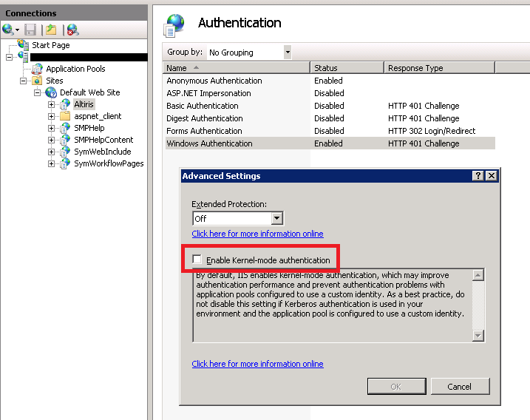Click Cancel in Advanced Settings dialog

460,386
